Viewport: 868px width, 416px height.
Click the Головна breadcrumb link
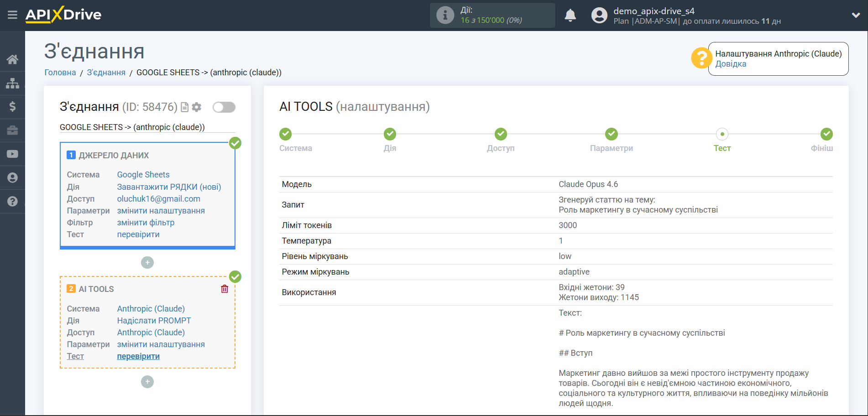pyautogui.click(x=60, y=73)
